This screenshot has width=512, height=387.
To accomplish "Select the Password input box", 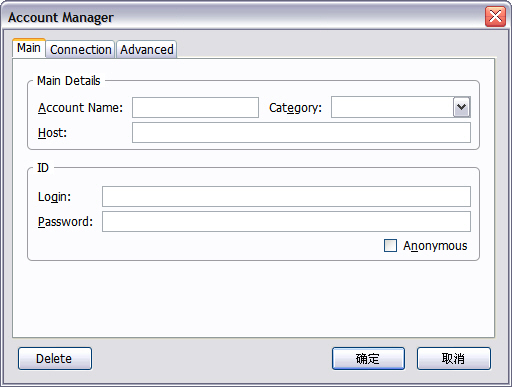I will coord(286,221).
